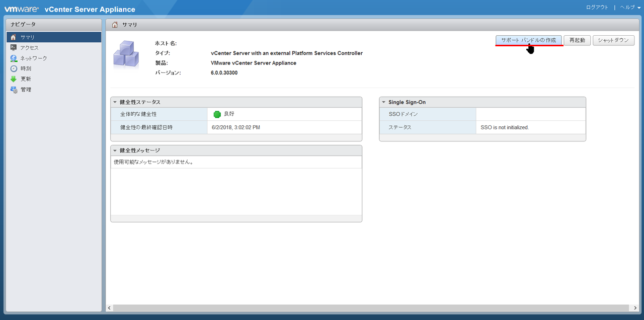Click the ナビゲータ panel header
The image size is (644, 320).
pyautogui.click(x=54, y=25)
